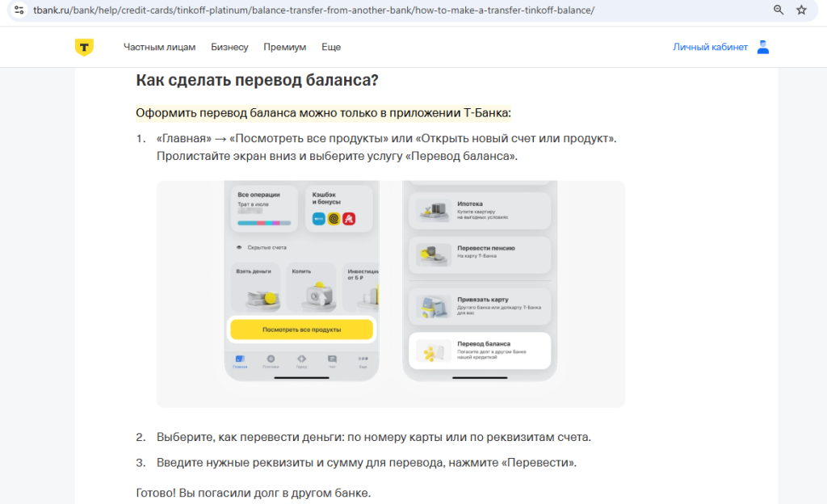Click the magnifier zoom icon in browser toolbar
Viewport: 827px width, 504px height.
(778, 10)
